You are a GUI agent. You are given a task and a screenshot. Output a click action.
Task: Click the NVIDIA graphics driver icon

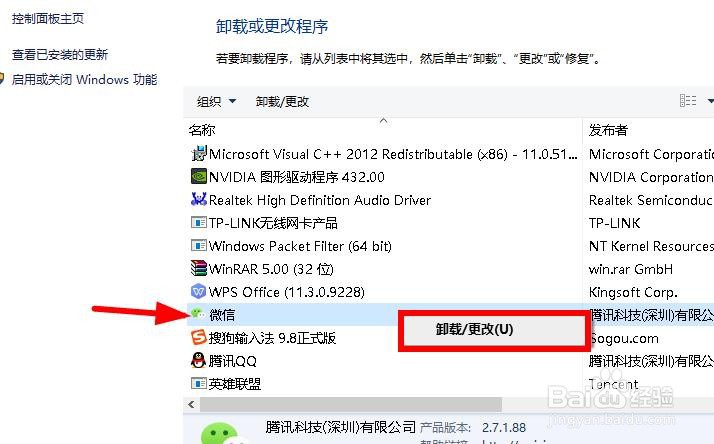(199, 176)
